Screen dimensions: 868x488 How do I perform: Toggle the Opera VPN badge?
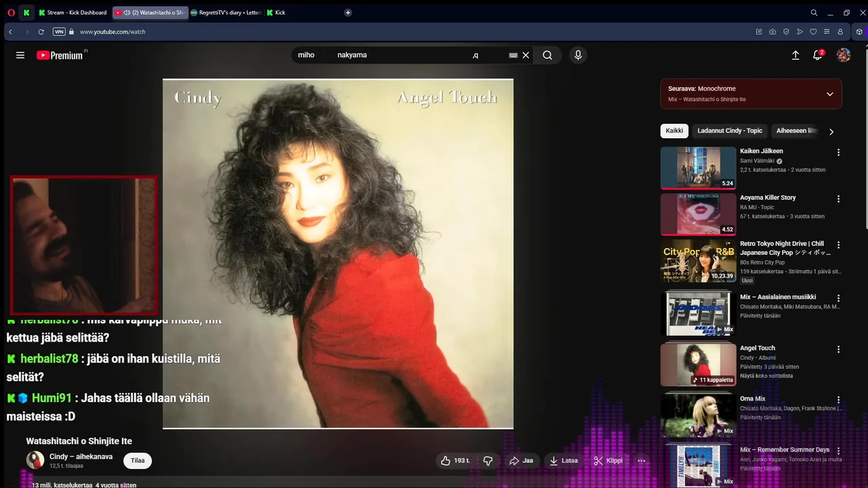(59, 32)
